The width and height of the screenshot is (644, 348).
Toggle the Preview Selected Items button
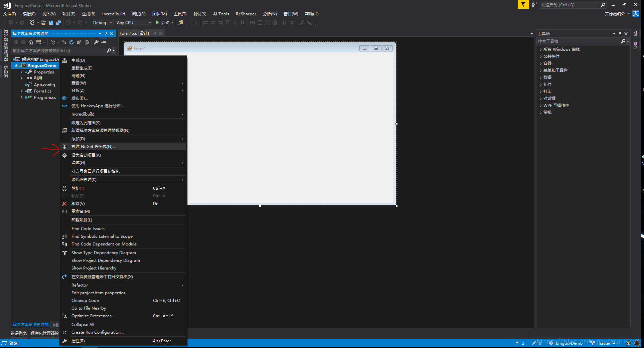[x=104, y=42]
